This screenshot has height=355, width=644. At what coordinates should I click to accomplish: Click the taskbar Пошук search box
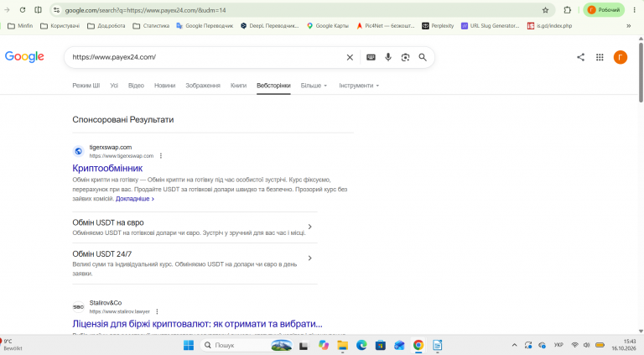point(247,345)
